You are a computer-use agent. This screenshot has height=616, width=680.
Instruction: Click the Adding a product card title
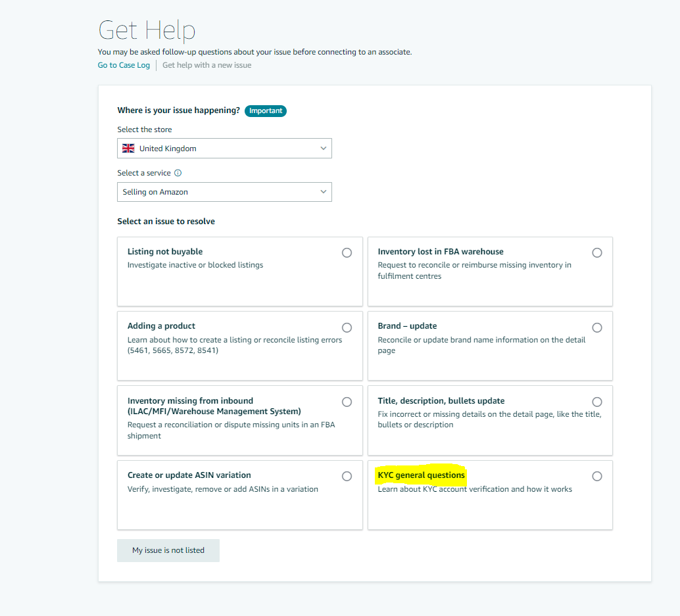point(161,326)
